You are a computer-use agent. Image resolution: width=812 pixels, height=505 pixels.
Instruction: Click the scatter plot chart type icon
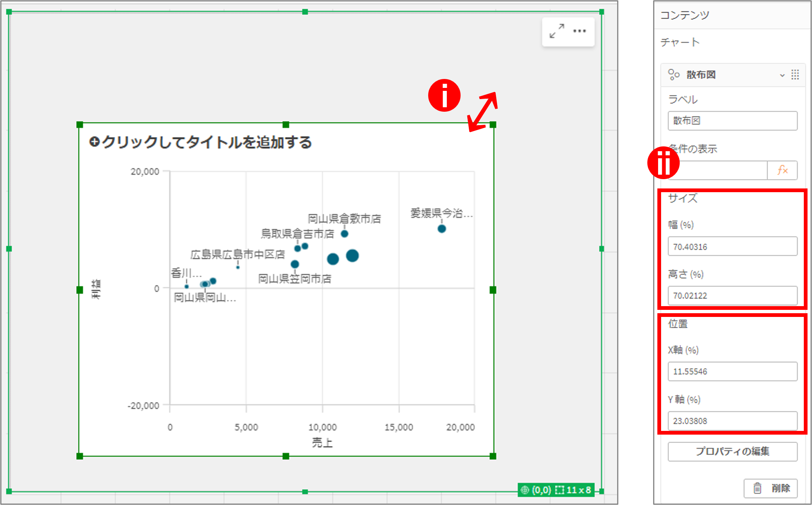[x=673, y=74]
